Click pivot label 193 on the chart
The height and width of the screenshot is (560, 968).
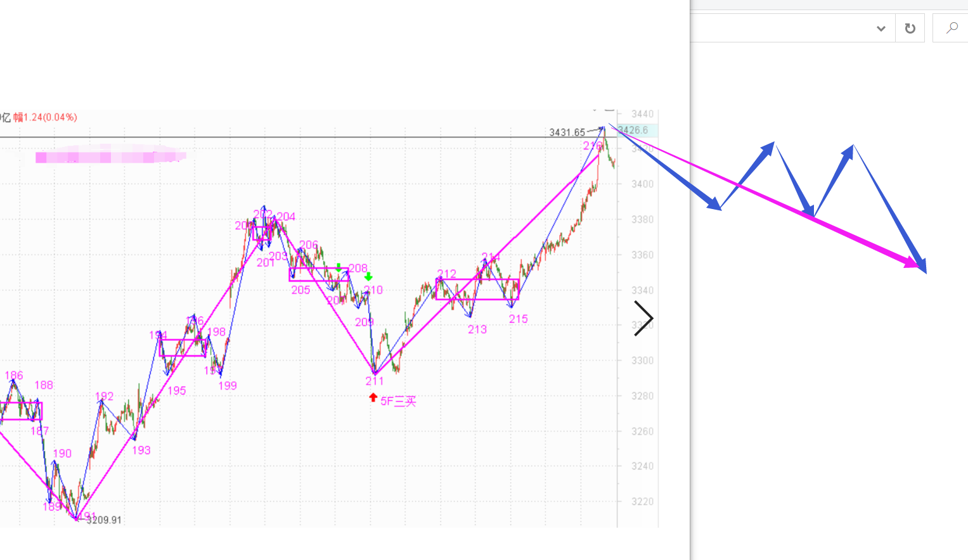click(141, 450)
